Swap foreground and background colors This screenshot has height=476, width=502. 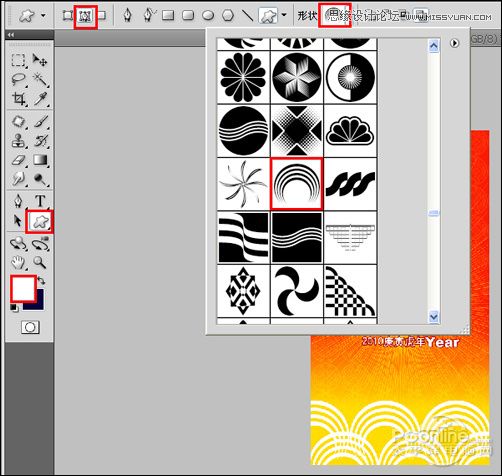42,280
